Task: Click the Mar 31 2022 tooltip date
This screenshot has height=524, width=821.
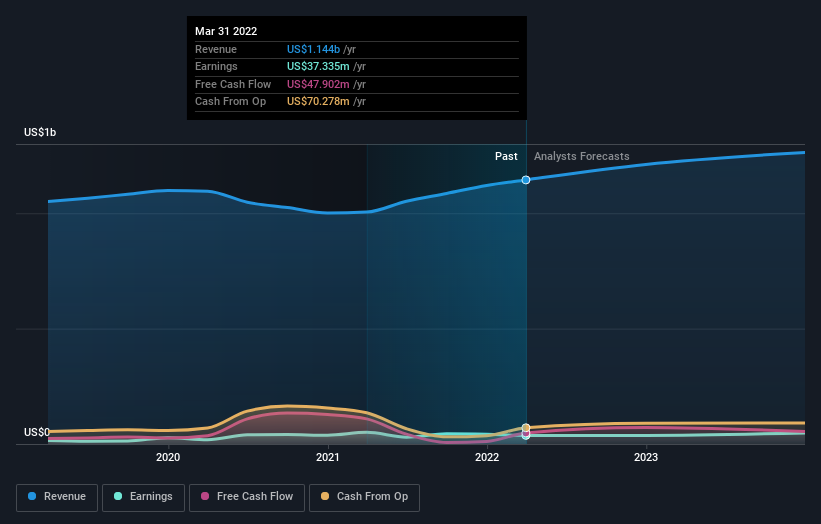Action: click(226, 31)
